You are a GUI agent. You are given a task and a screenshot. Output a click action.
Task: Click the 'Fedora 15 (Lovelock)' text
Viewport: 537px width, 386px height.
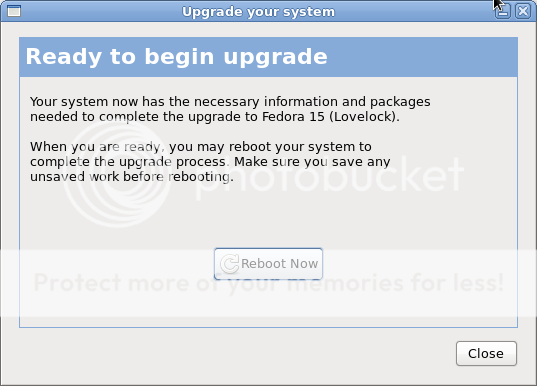tap(331, 117)
